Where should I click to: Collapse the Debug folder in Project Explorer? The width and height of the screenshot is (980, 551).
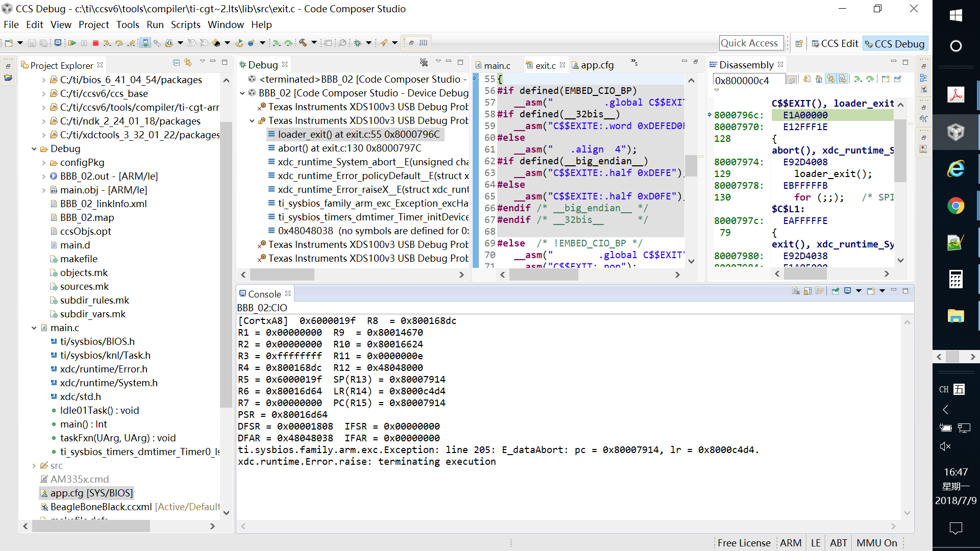(34, 149)
